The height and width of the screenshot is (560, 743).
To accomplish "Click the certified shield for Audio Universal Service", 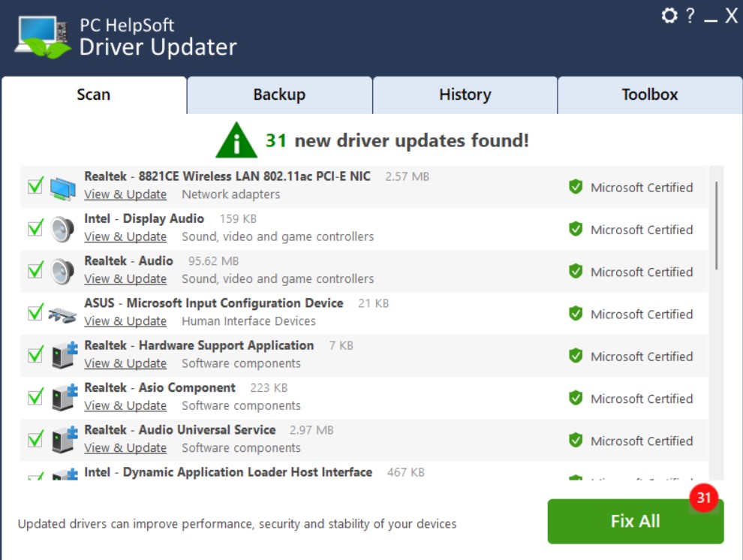I will pos(575,440).
